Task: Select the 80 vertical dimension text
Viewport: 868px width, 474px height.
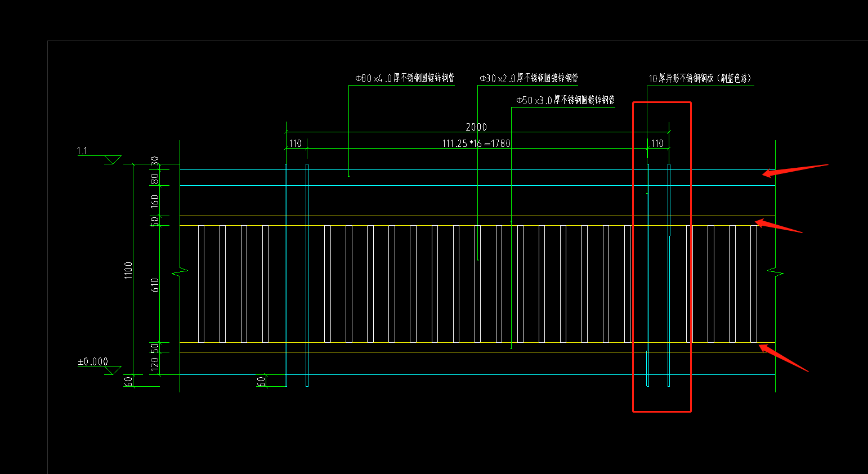Action: click(155, 178)
